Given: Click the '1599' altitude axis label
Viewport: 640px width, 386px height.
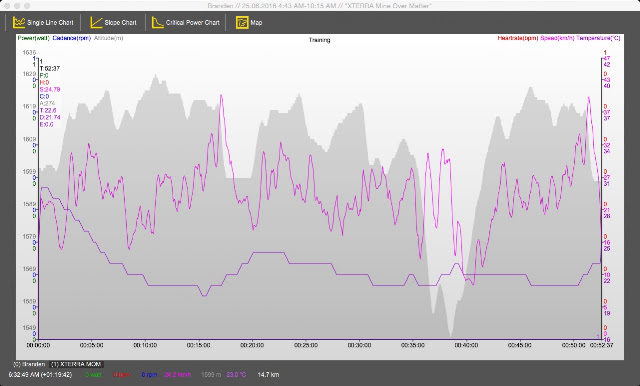Looking at the screenshot, I should click(x=29, y=172).
